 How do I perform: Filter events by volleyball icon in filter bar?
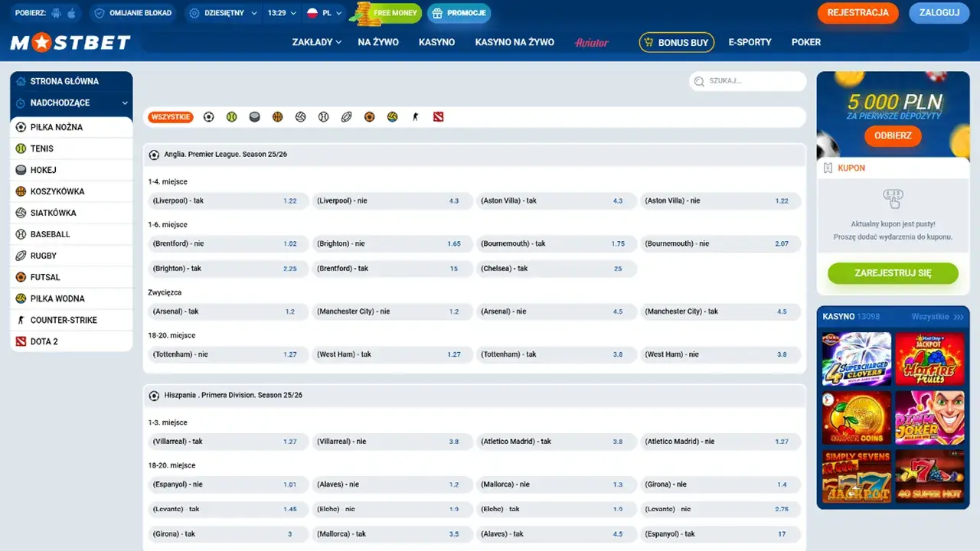pos(301,117)
